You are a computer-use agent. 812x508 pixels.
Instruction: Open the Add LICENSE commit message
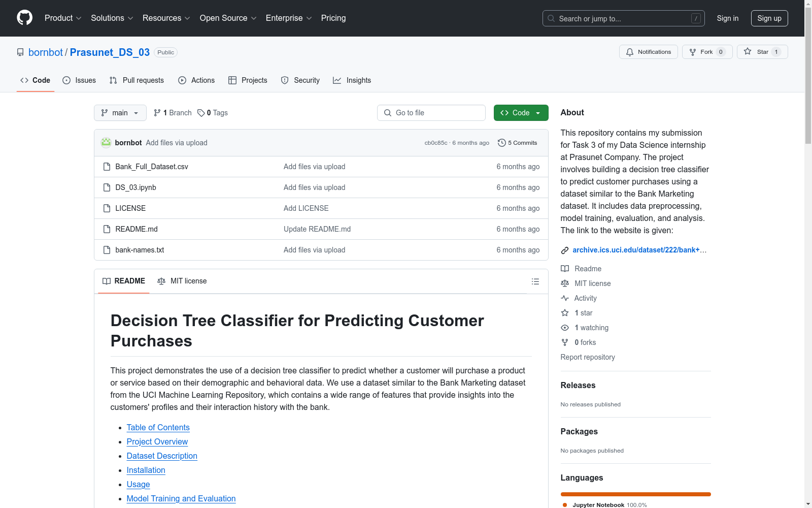point(306,208)
